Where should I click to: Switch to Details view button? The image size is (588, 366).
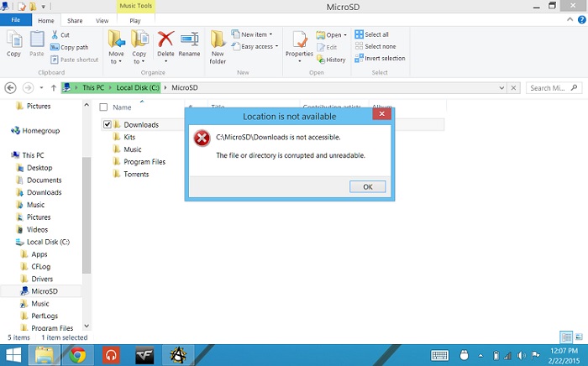[566, 337]
